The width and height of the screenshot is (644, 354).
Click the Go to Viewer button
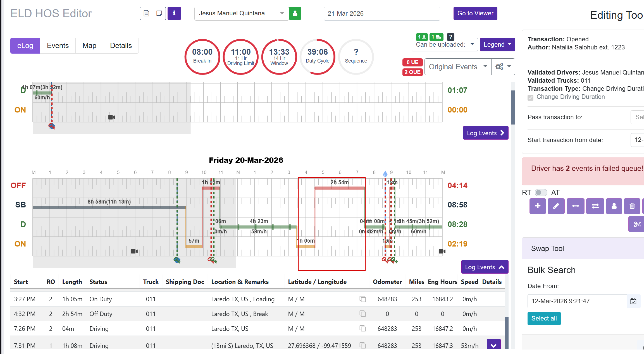[475, 13]
